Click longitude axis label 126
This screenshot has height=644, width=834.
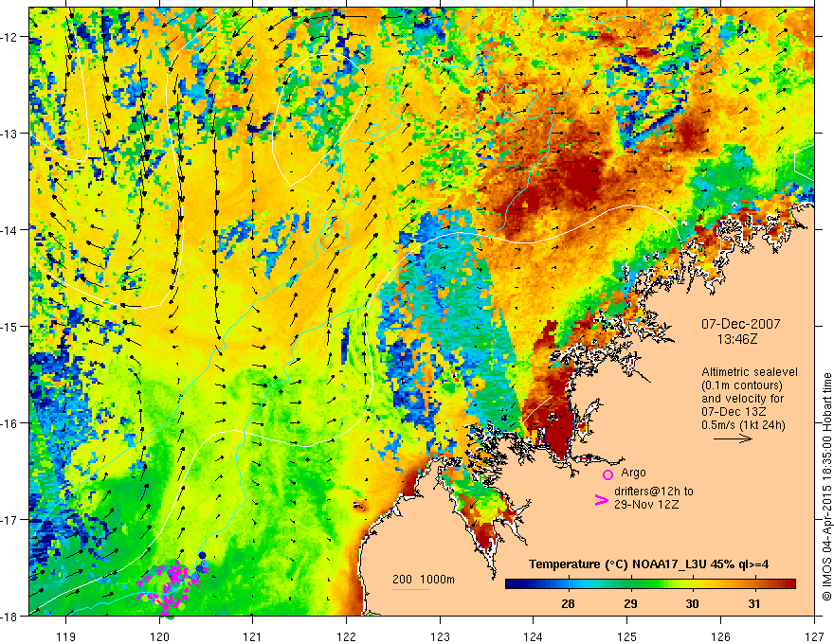720,636
